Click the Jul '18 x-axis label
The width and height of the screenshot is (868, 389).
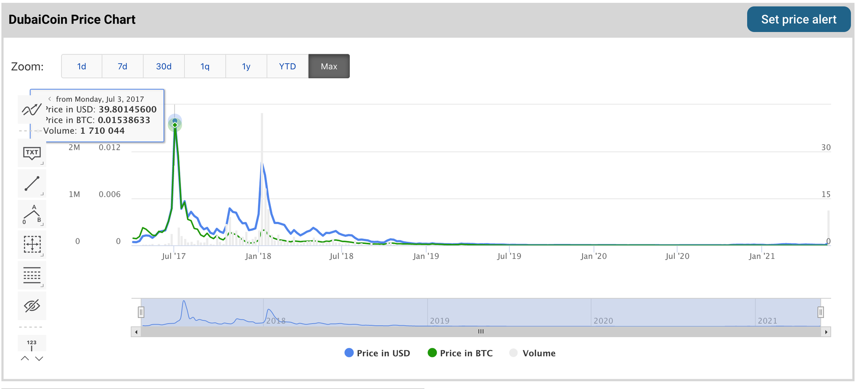click(x=341, y=256)
